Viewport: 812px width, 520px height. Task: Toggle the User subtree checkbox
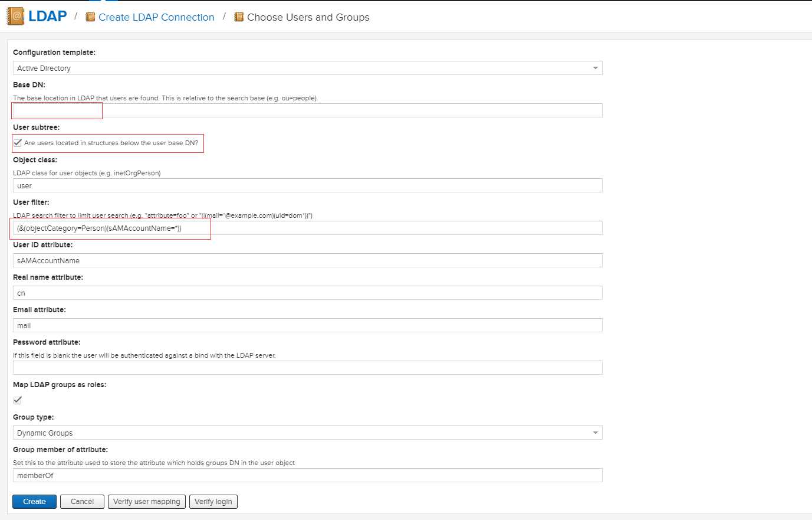(18, 143)
